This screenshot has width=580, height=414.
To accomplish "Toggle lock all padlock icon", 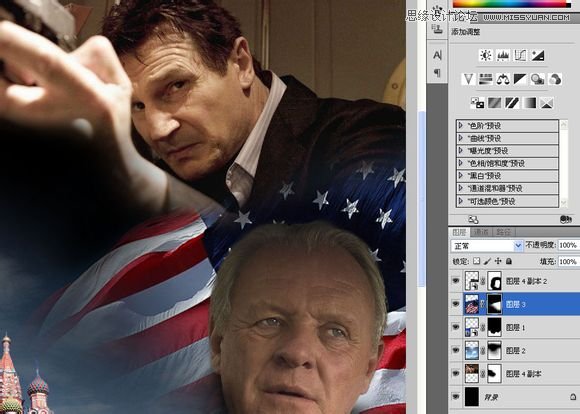I will click(509, 261).
